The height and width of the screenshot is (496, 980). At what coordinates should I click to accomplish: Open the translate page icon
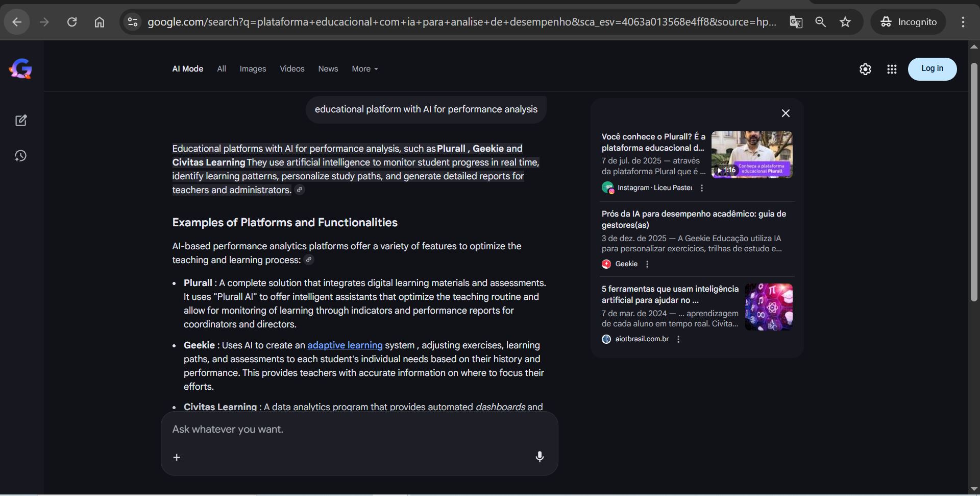(796, 22)
